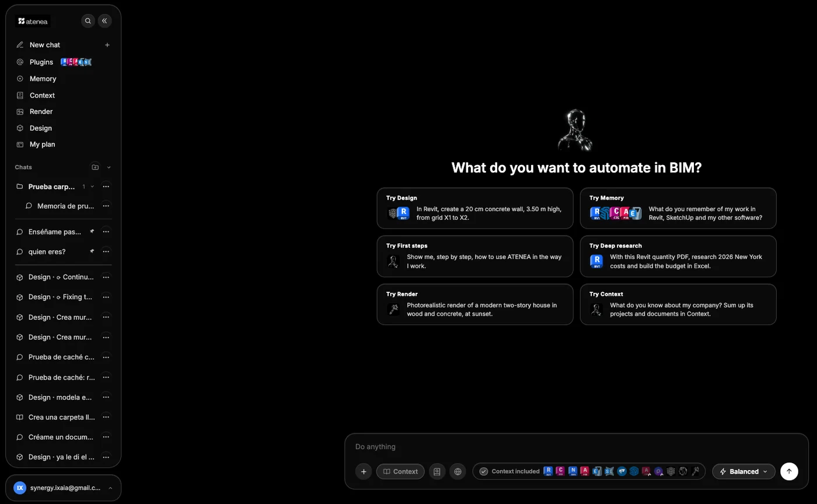
Task: Select the Try Memory suggestion card
Action: (x=678, y=208)
